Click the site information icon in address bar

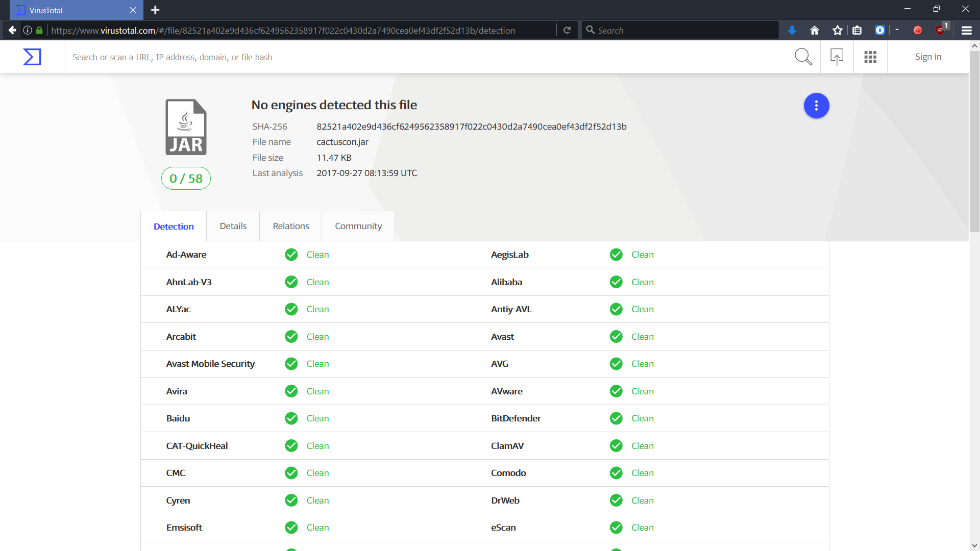[28, 31]
